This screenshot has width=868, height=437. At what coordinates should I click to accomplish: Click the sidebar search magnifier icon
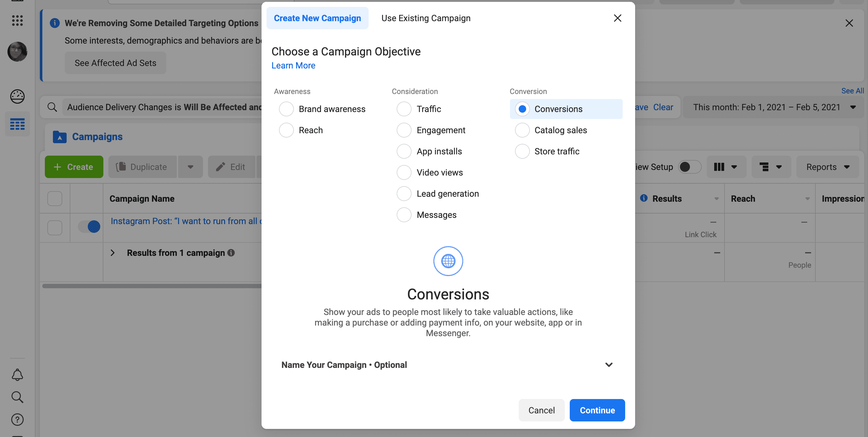click(x=17, y=397)
